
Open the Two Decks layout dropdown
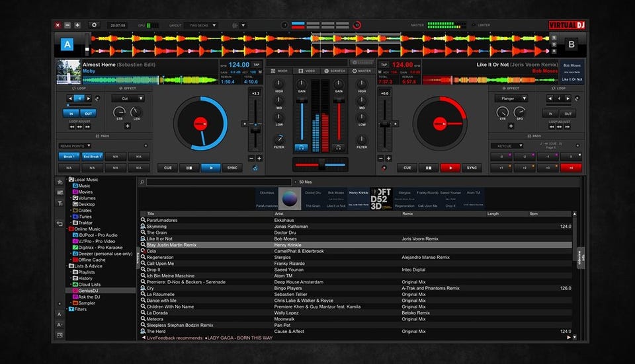point(201,25)
